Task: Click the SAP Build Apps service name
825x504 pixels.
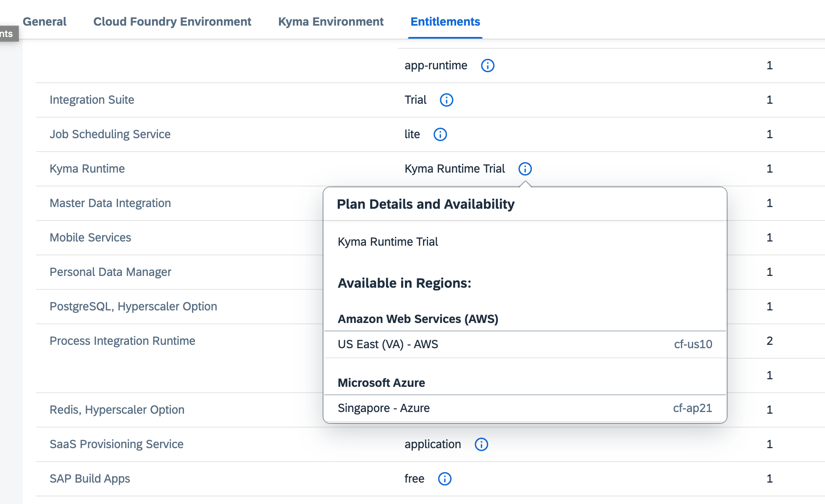Action: click(90, 479)
